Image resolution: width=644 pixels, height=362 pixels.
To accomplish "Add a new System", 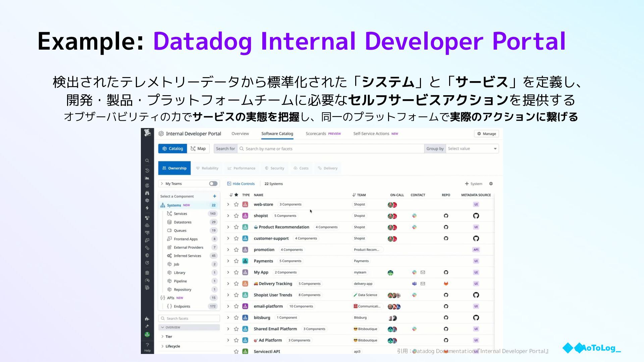I will point(474,184).
